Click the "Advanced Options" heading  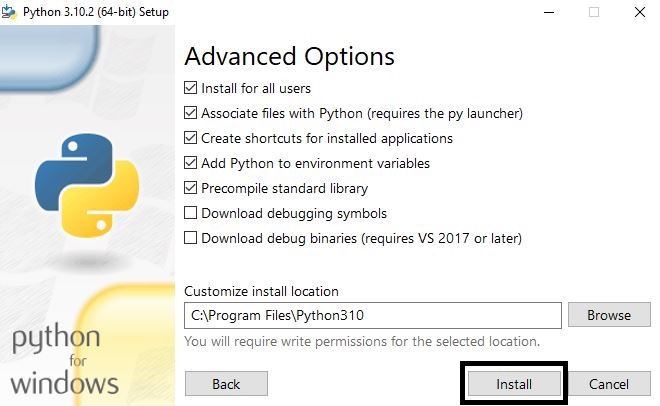[x=290, y=57]
